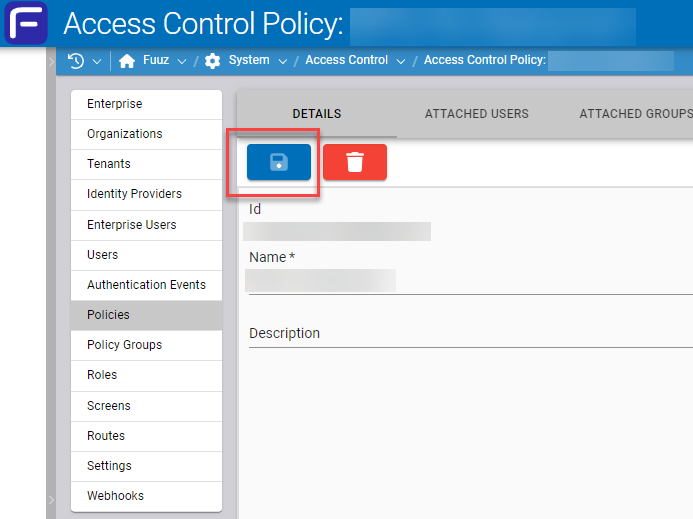Viewport: 693px width, 519px height.
Task: Open Tenants in the sidebar
Action: tap(146, 164)
